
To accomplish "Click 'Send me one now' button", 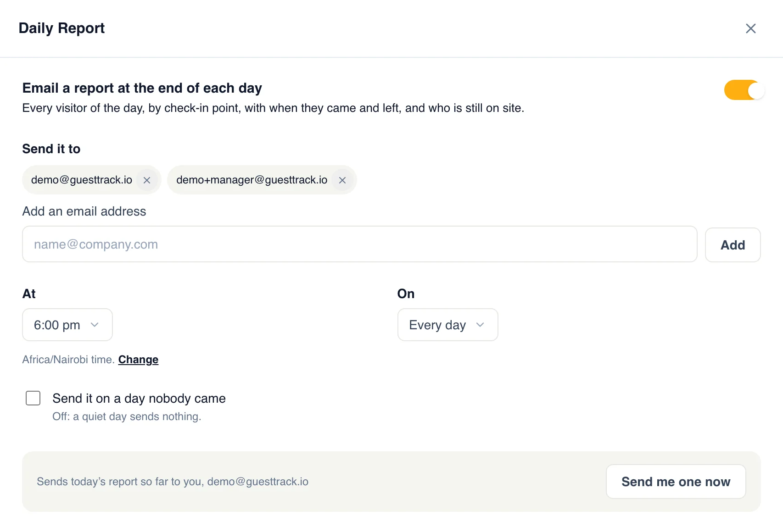I will tap(676, 482).
